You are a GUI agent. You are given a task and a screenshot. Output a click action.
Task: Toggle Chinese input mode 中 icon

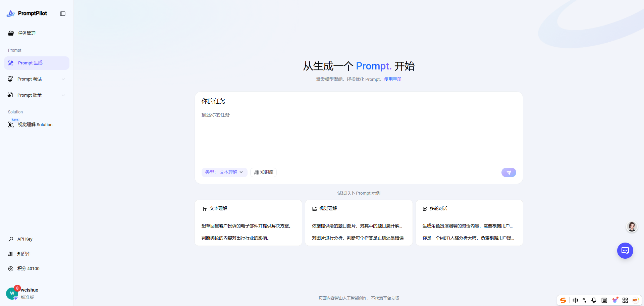tap(576, 300)
